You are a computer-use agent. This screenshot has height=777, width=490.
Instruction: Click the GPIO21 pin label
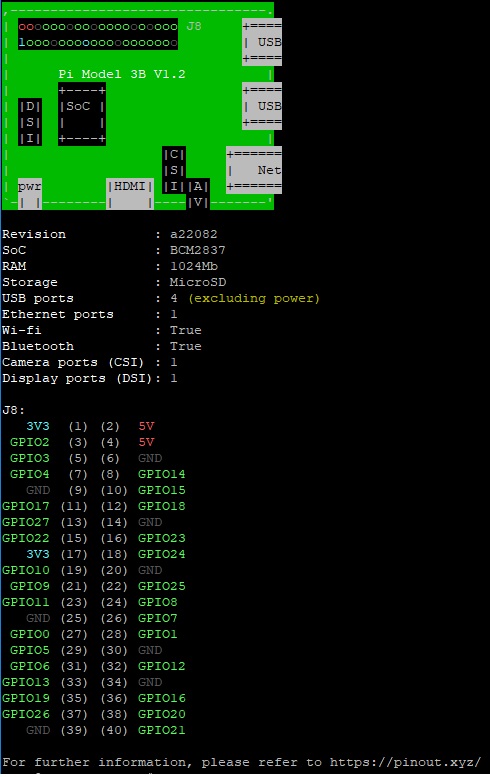162,730
